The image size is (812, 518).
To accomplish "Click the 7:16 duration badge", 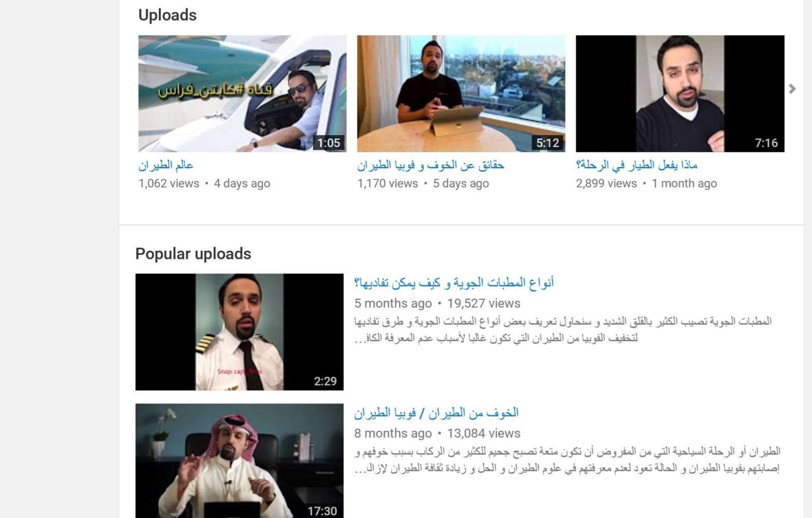I will tap(766, 143).
